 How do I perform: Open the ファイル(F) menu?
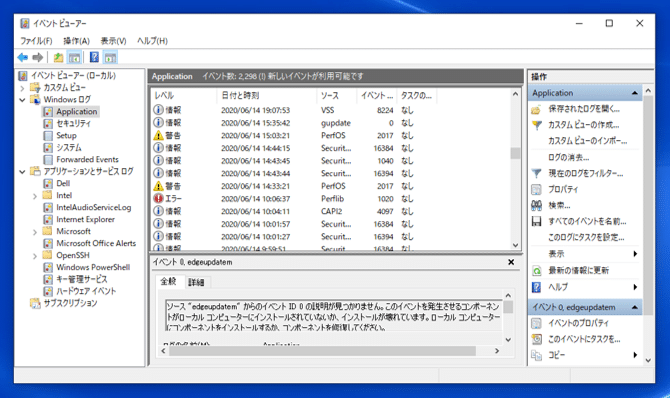pos(36,41)
